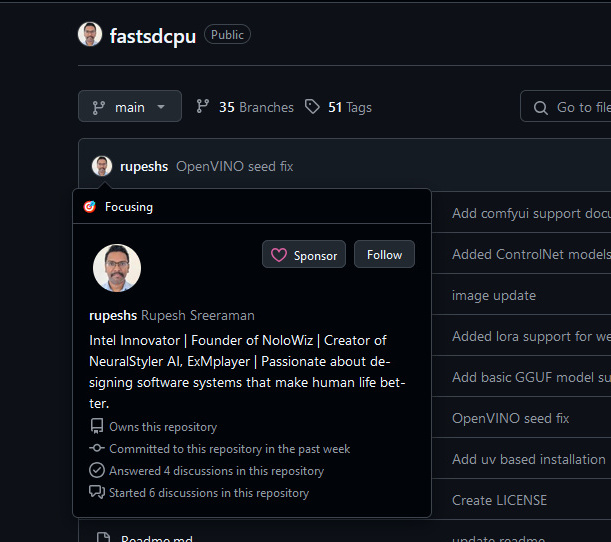Open latest commit message OpenVINO seed fix
The image size is (611, 542).
tap(235, 166)
